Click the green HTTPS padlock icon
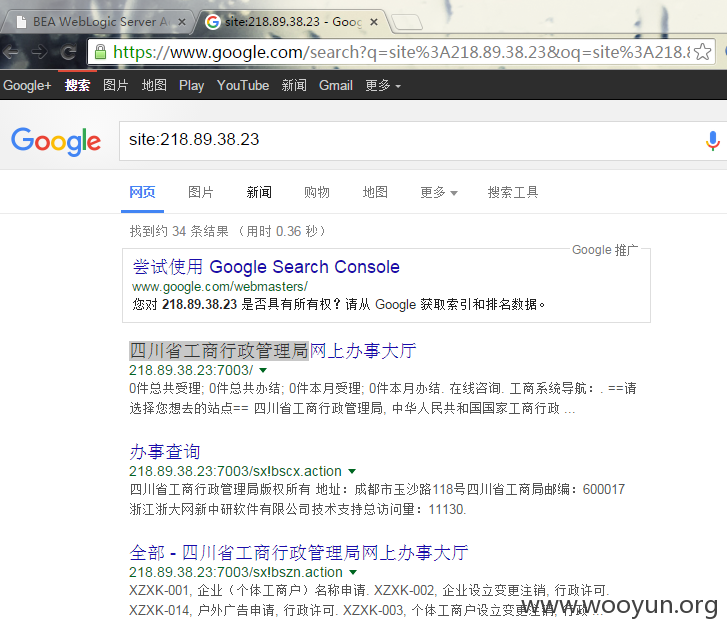Screen dimensions: 727x634 [100, 52]
